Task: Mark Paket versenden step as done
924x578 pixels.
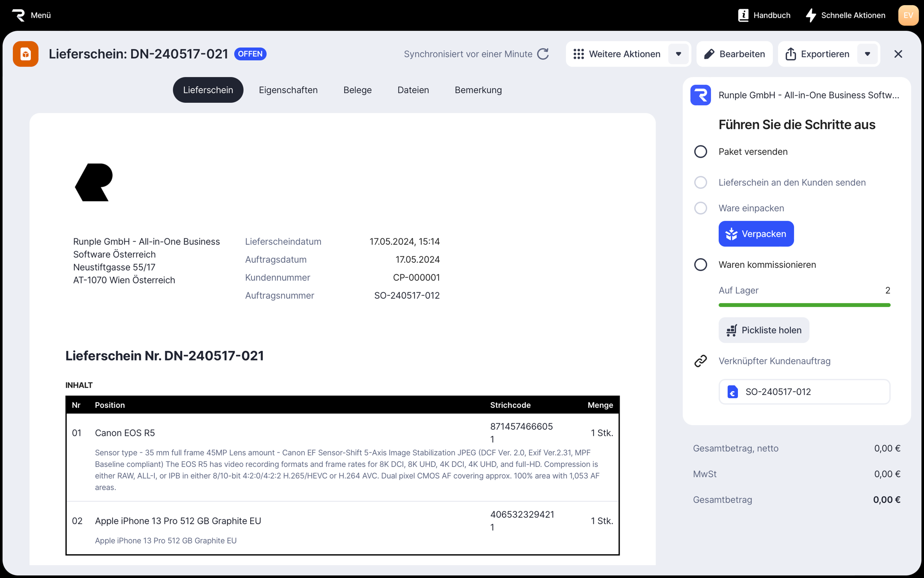Action: coord(700,152)
